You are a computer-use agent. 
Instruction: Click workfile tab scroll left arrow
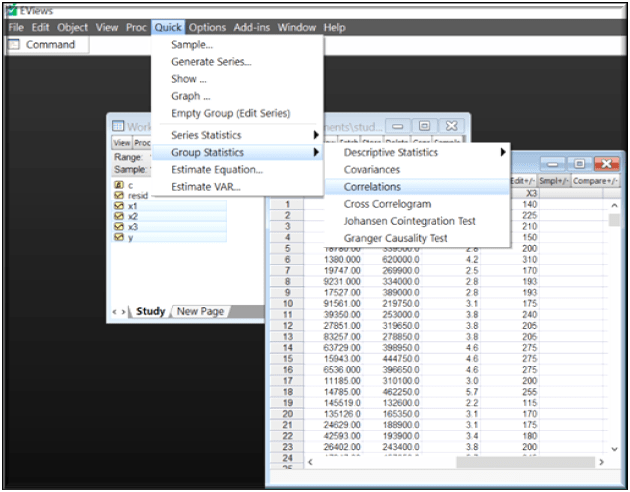(x=115, y=312)
